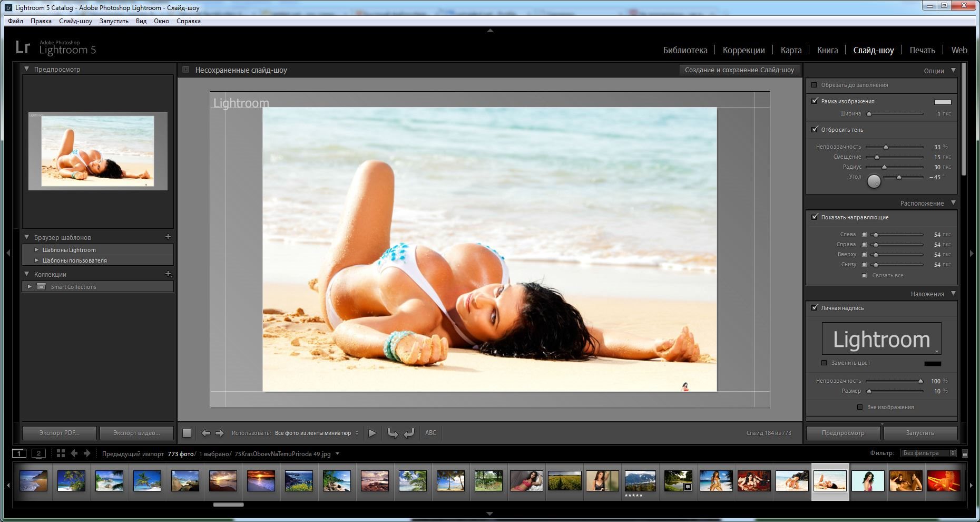Collapse top module panel arrow
Image resolution: width=980 pixels, height=522 pixels.
tap(490, 31)
